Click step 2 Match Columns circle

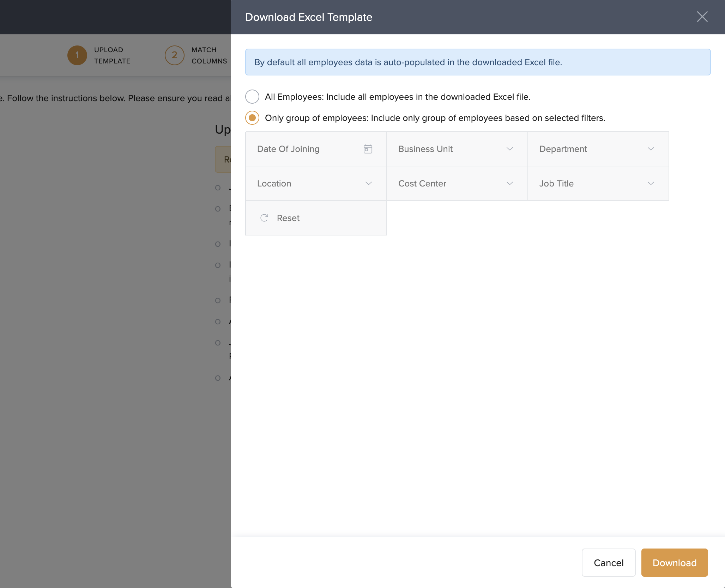(174, 55)
